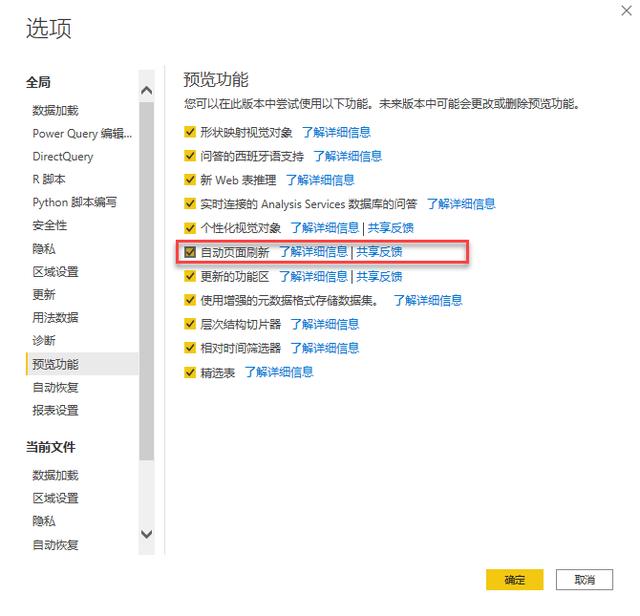The width and height of the screenshot is (640, 616).
Task: Toggle the 相对时间筛选器 checkbox
Action: (x=190, y=348)
